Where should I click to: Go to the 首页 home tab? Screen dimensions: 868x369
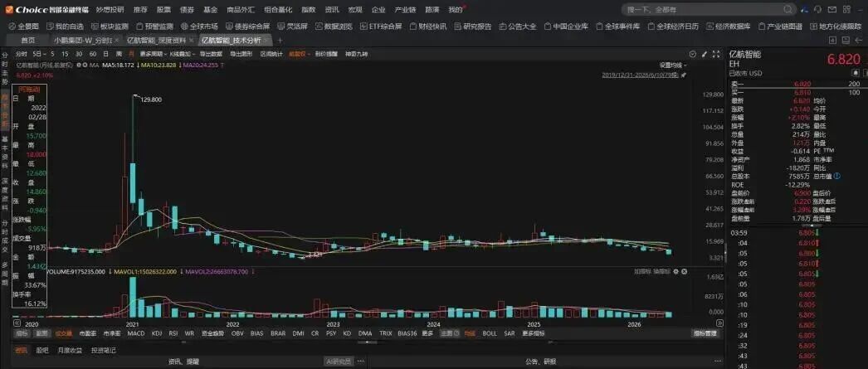click(x=27, y=41)
